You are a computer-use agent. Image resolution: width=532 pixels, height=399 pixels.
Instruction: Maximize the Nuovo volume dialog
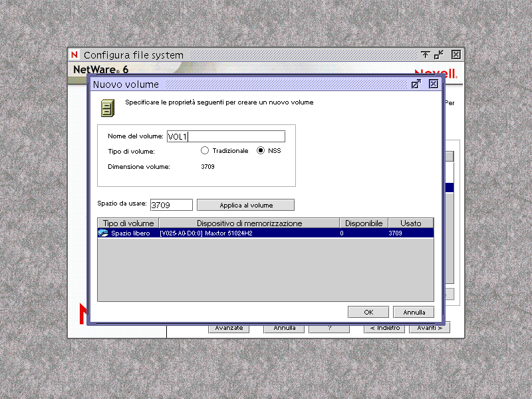coord(416,84)
